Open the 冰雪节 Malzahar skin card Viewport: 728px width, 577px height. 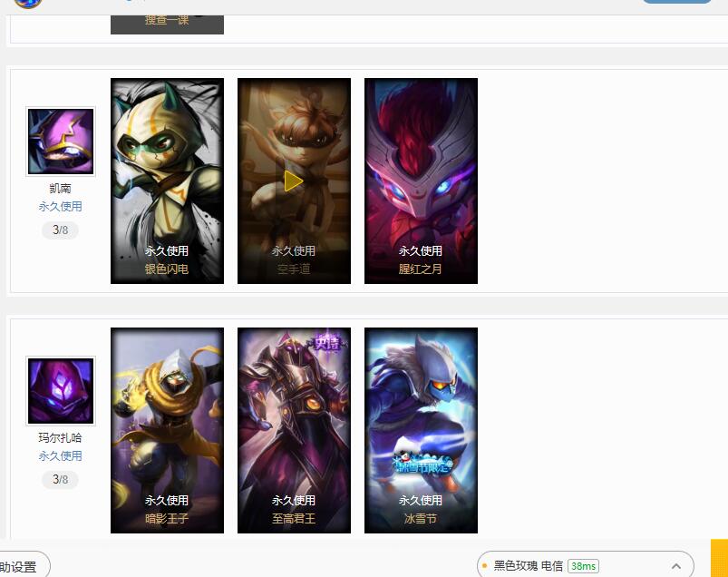[x=421, y=430]
